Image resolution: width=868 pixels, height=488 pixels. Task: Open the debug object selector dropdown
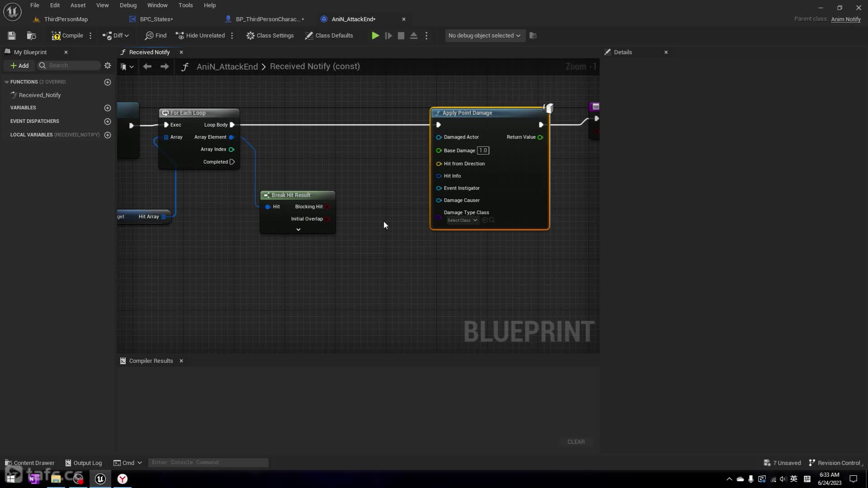[484, 36]
